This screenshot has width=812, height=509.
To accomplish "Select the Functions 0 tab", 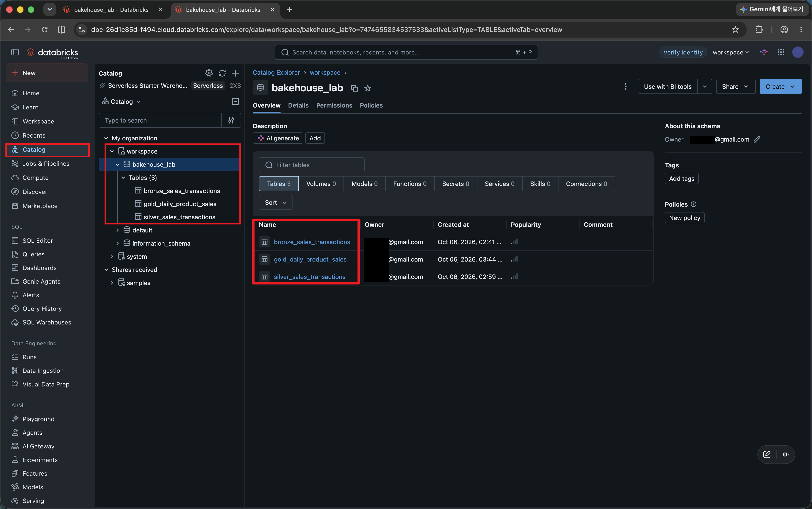I will [410, 184].
